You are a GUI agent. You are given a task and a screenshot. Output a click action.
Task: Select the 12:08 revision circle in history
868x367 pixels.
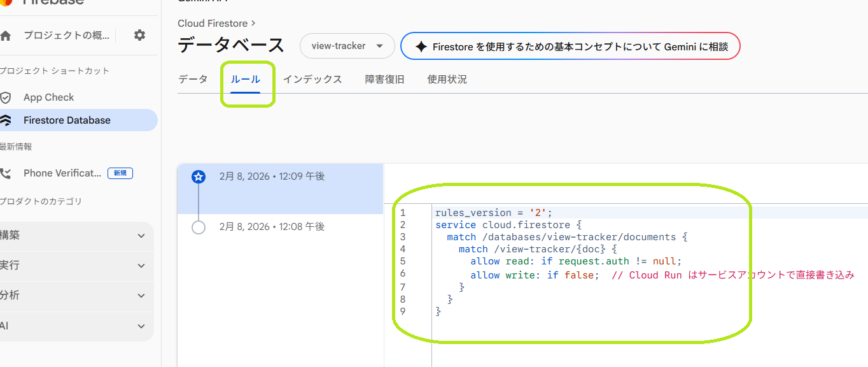[x=199, y=227]
